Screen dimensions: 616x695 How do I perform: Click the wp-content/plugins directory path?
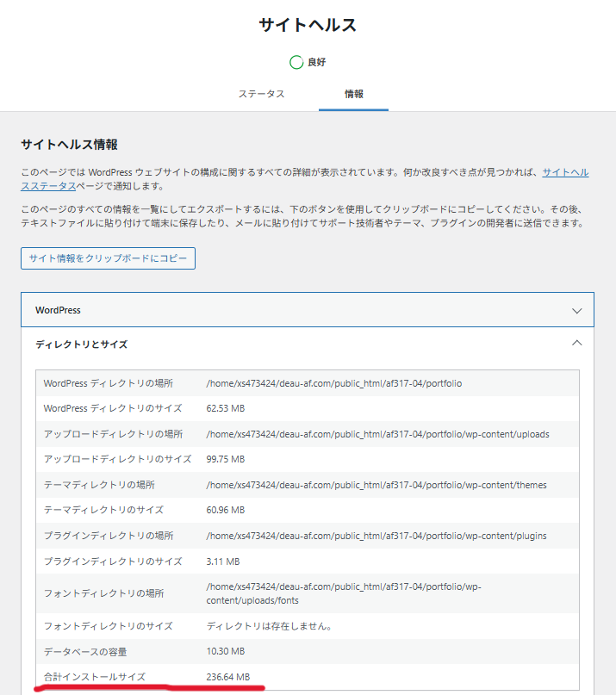376,536
